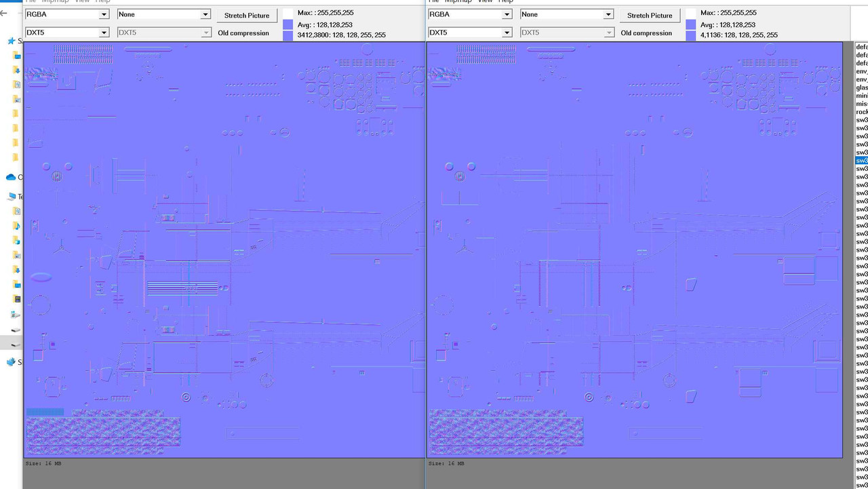Viewport: 868px width, 489px height.
Task: Click 'Max: : 255,255,255' text in left viewer
Action: pyautogui.click(x=325, y=13)
